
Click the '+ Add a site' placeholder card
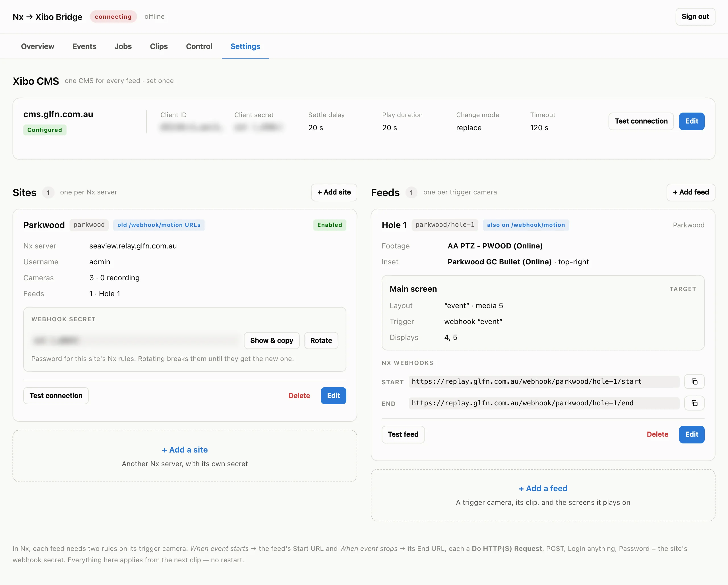point(185,456)
